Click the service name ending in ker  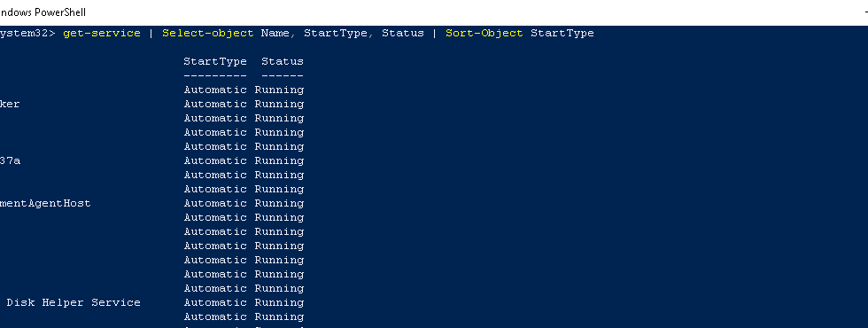click(10, 105)
